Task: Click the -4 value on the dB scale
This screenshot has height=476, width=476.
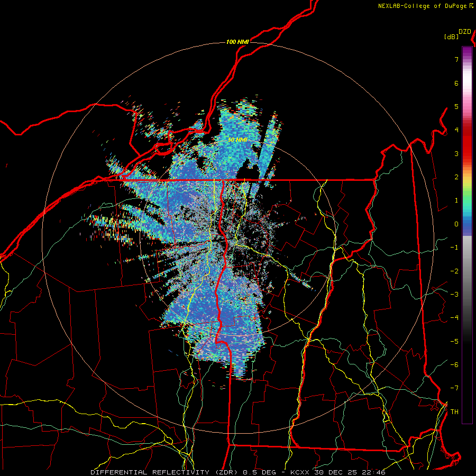Action: coord(454,318)
